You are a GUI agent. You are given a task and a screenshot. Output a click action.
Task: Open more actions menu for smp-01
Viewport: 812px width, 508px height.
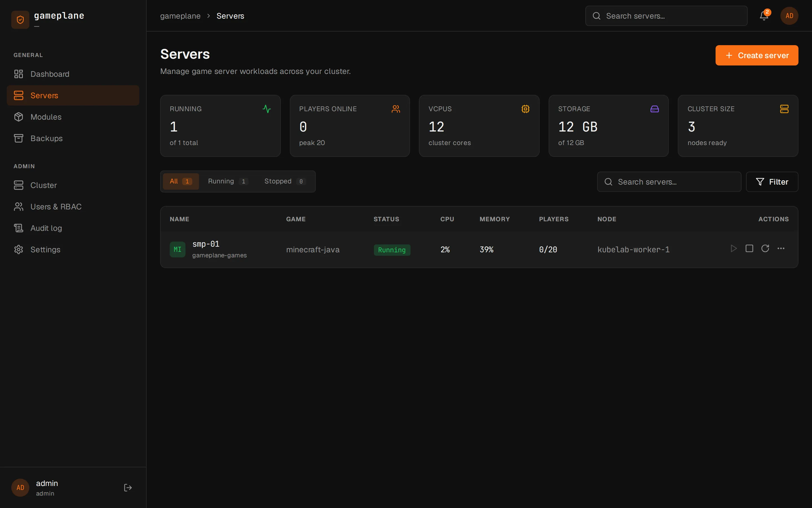pos(781,248)
